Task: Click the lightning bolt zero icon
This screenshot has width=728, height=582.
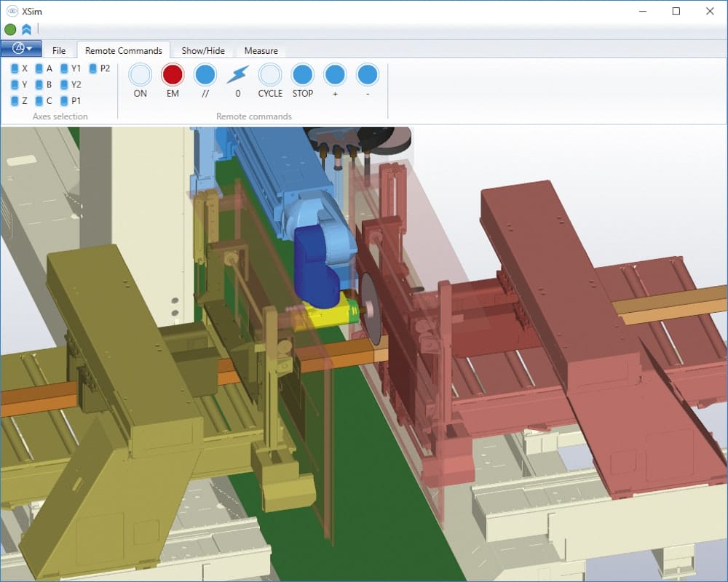Action: click(x=237, y=75)
